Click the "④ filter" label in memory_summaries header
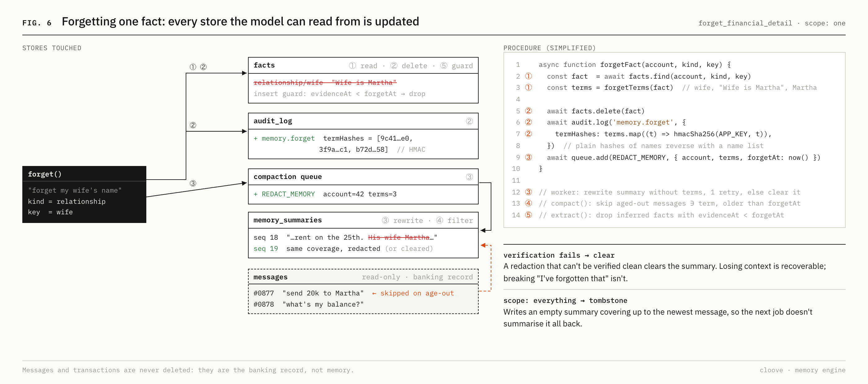868x384 pixels. point(454,220)
